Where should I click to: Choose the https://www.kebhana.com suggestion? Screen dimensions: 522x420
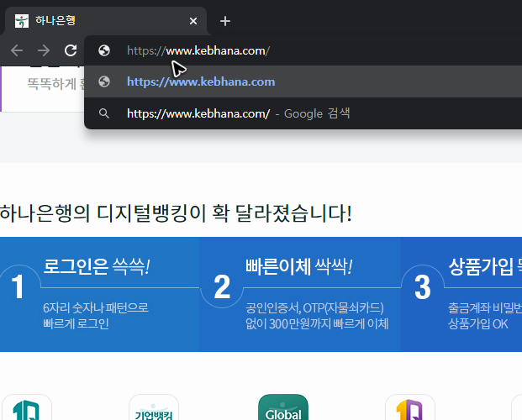click(x=303, y=81)
